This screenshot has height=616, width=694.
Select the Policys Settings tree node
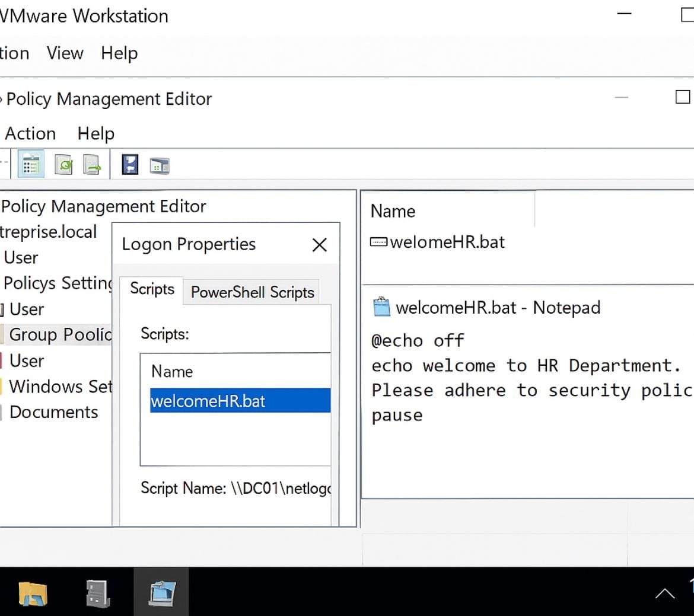58,283
